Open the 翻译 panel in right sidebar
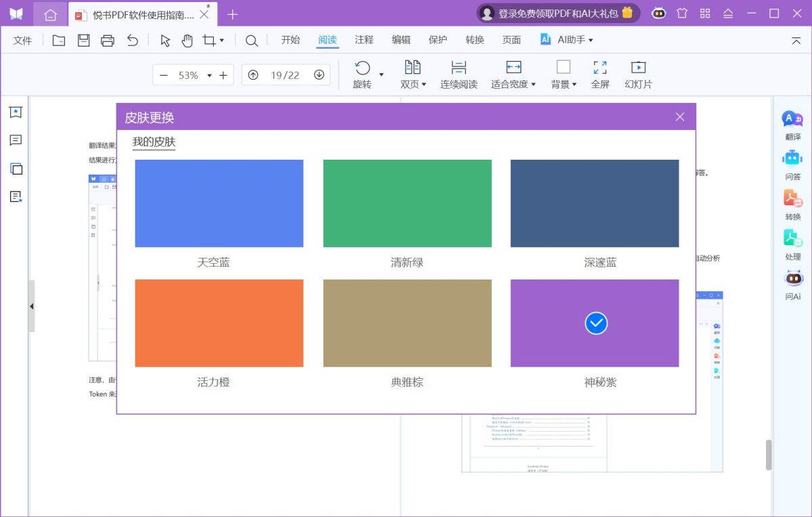Image resolution: width=812 pixels, height=517 pixels. click(792, 125)
